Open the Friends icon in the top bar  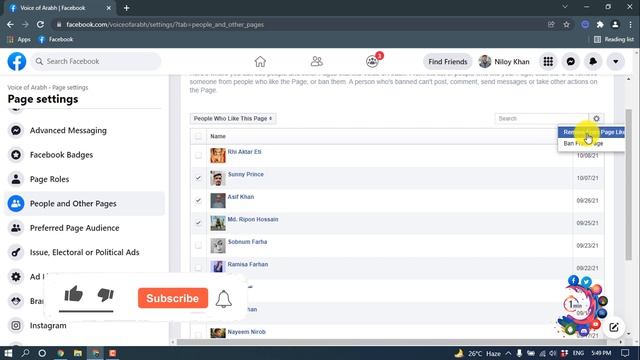[316, 62]
